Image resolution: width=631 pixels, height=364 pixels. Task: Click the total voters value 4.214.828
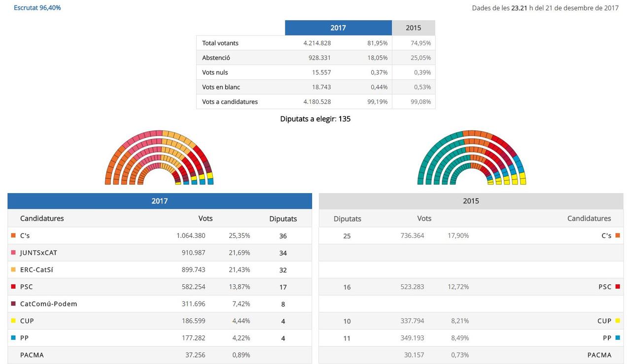(x=317, y=43)
